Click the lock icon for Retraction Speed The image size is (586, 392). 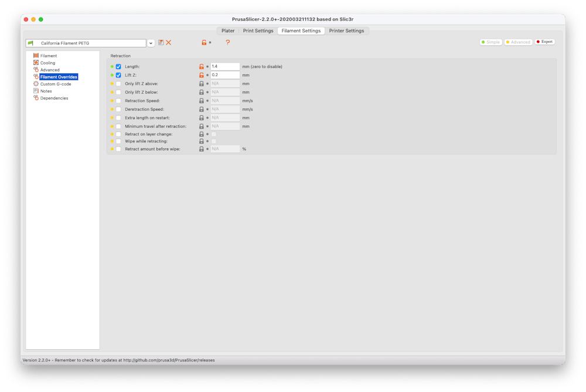[202, 101]
